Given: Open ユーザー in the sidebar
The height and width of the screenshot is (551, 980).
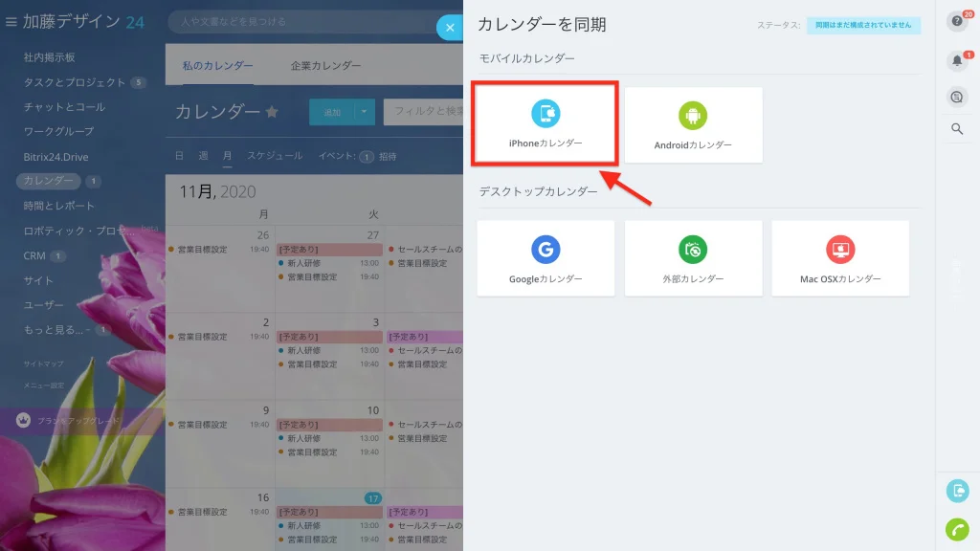Looking at the screenshot, I should point(44,305).
